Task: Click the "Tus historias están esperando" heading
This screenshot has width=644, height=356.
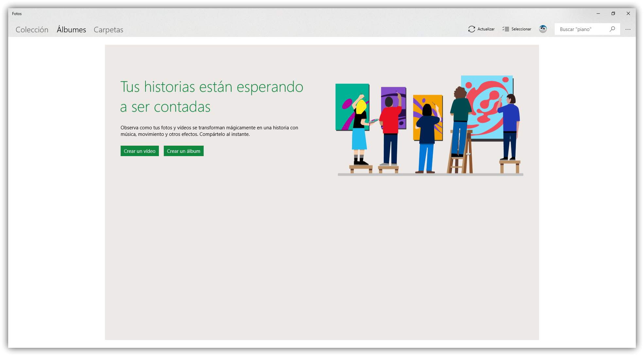Action: coord(212,97)
